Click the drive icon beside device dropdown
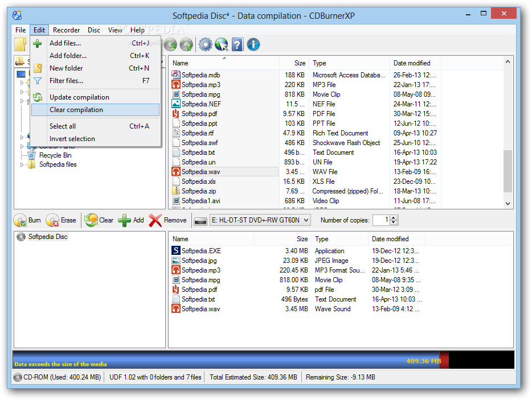The width and height of the screenshot is (532, 400). point(200,221)
